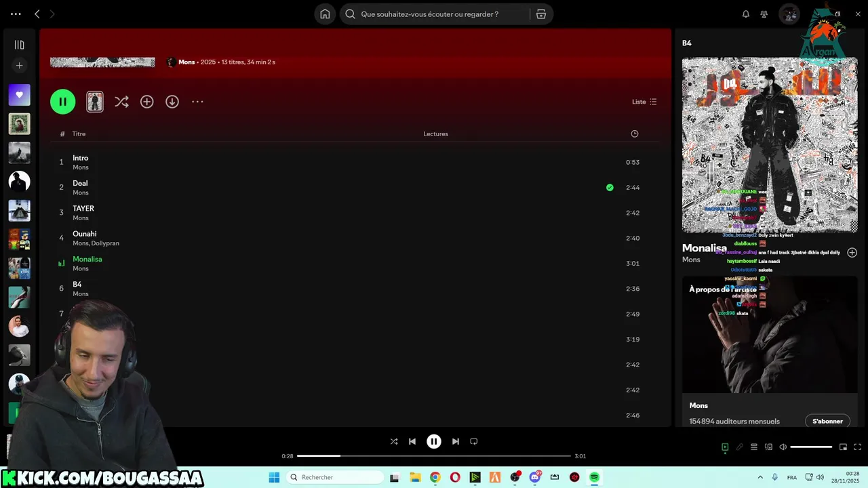Viewport: 868px width, 488px height.
Task: Create a playlist with sidebar plus
Action: tap(19, 66)
